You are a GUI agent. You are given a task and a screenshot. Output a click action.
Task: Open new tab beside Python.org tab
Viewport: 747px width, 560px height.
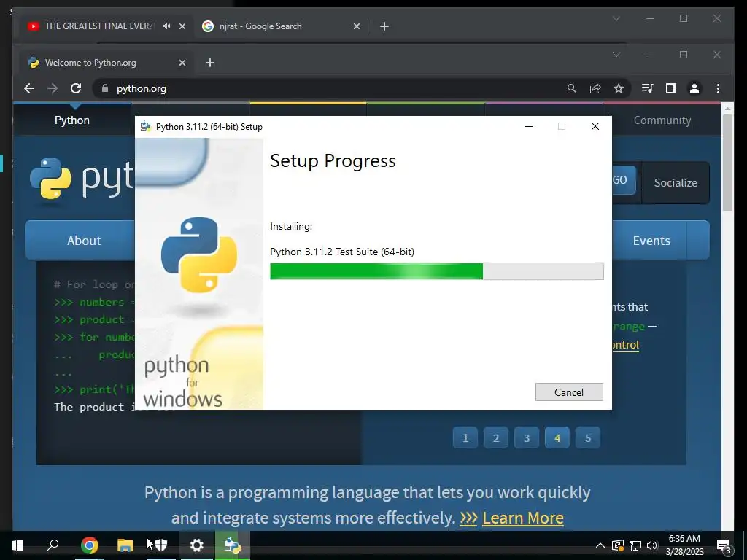(209, 63)
